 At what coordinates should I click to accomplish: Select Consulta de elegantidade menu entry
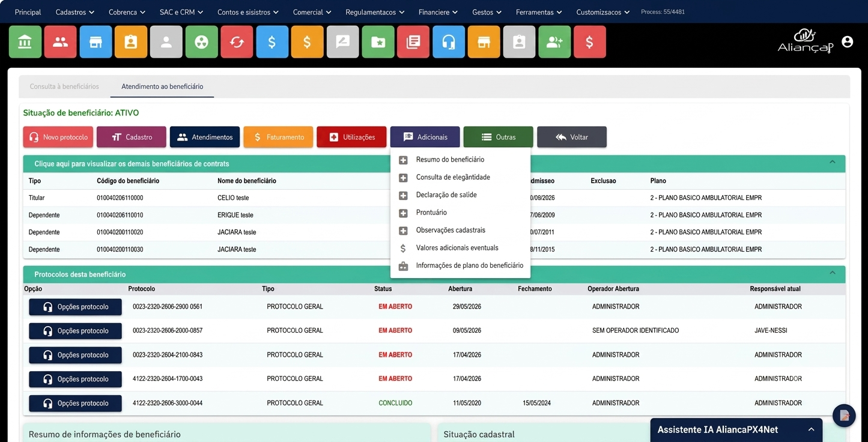click(x=460, y=177)
